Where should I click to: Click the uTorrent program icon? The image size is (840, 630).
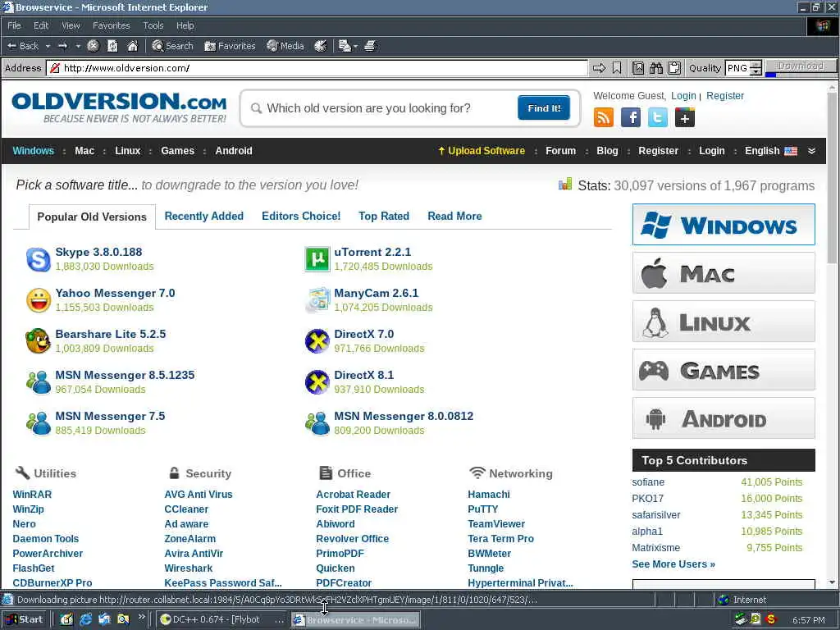pos(317,259)
